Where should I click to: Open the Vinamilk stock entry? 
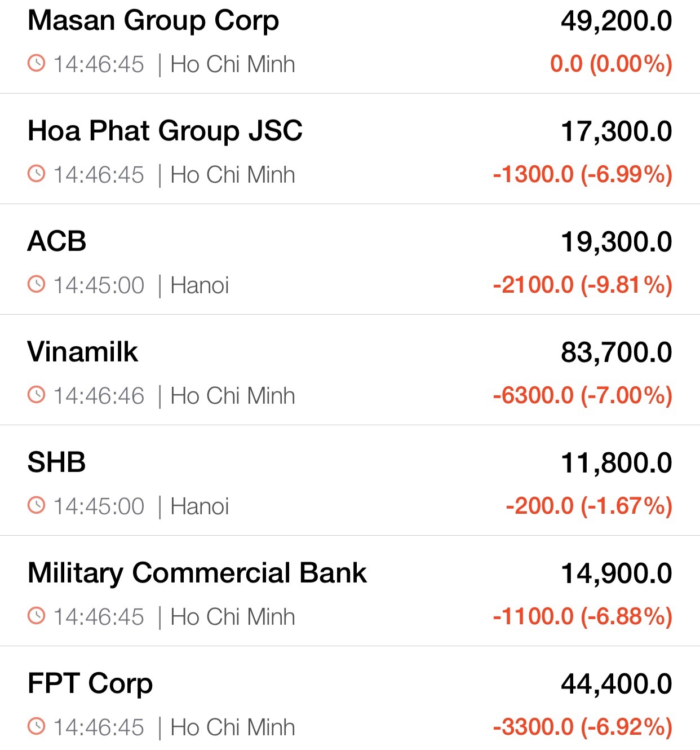tap(83, 352)
